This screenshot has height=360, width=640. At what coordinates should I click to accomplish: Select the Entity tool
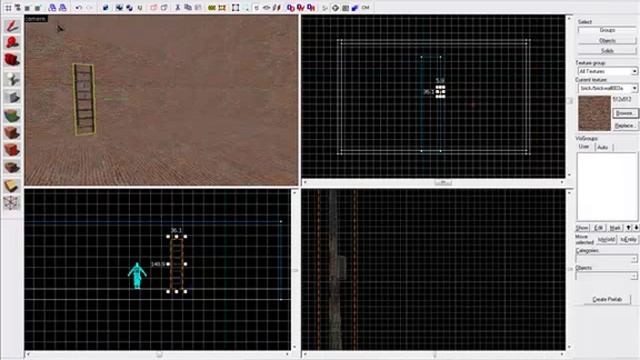click(x=12, y=79)
